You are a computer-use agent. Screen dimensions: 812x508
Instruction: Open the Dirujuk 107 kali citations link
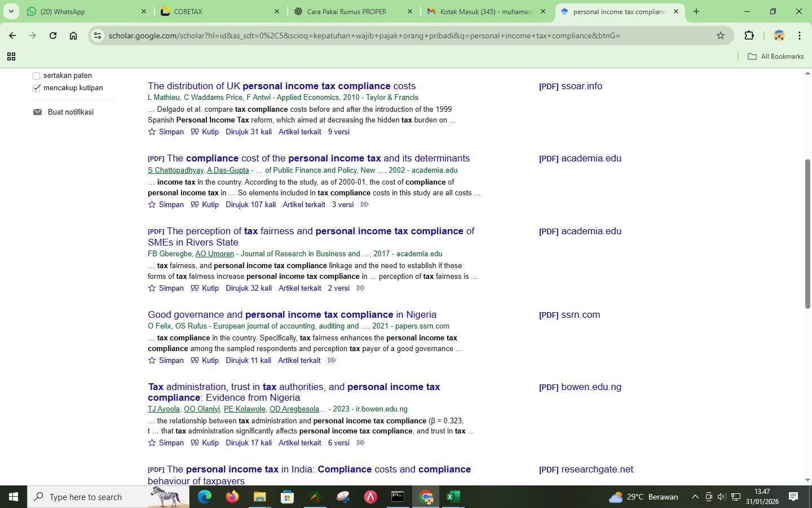[x=250, y=204]
